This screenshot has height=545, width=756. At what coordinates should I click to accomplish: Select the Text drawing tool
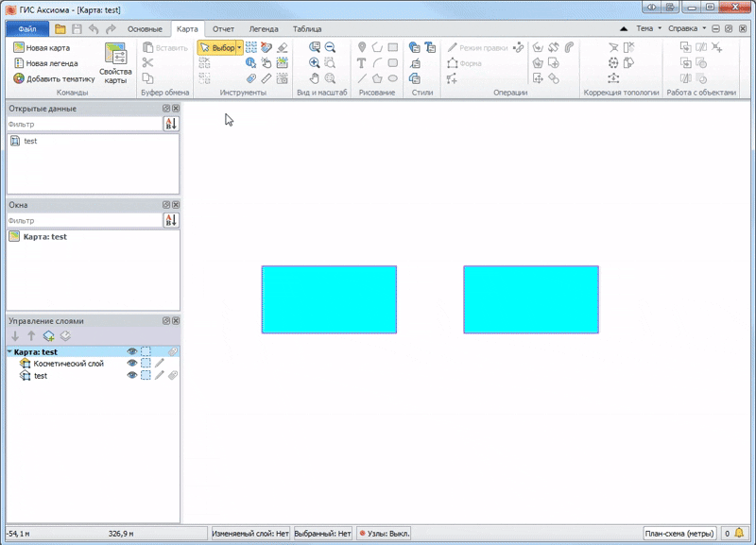[361, 62]
